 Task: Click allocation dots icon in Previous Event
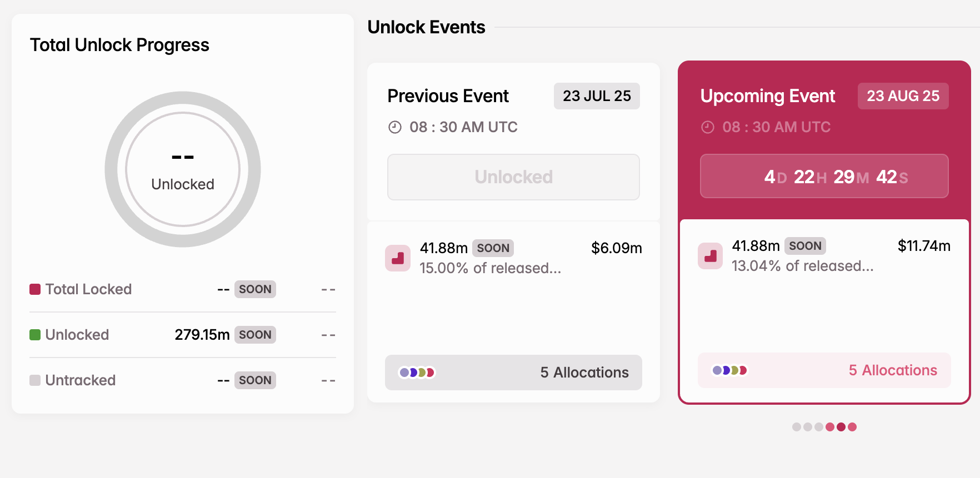[x=417, y=373]
